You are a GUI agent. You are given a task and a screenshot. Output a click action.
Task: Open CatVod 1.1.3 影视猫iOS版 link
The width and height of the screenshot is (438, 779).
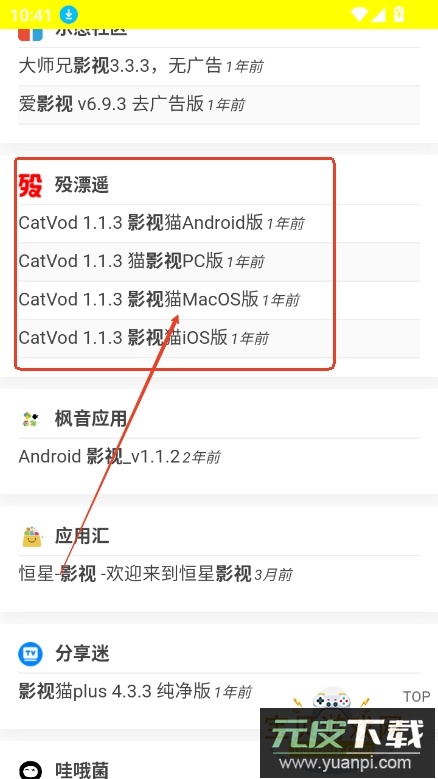[x=144, y=338]
